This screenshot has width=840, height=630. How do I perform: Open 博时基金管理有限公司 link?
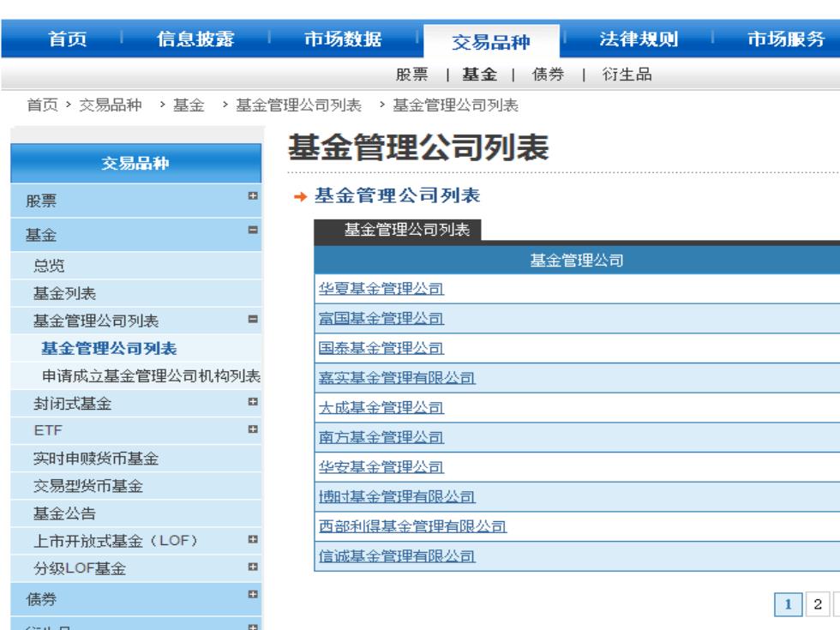tap(396, 497)
